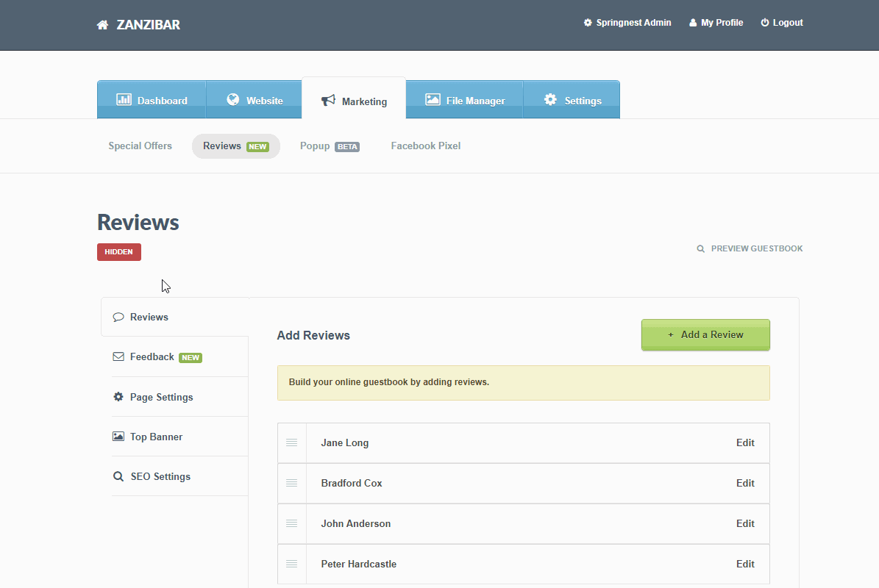Click the home icon beside ZANZIBAR
879x588 pixels.
(102, 25)
